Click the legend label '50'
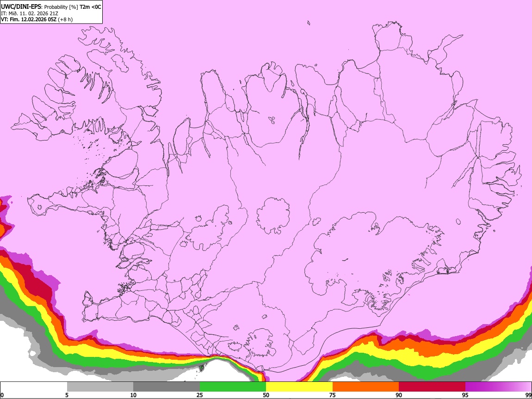532x399 pixels. [x=266, y=395]
